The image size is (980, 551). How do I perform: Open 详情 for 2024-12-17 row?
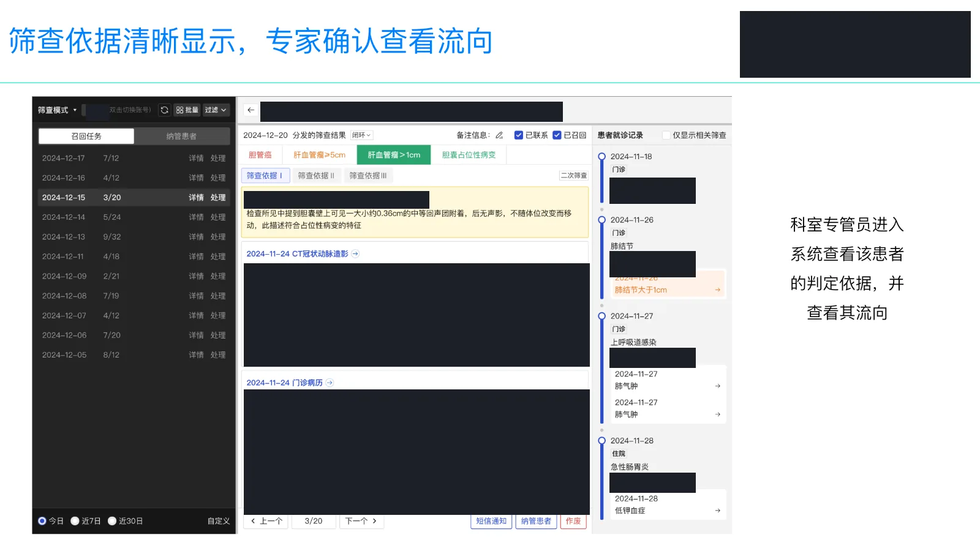(x=196, y=158)
